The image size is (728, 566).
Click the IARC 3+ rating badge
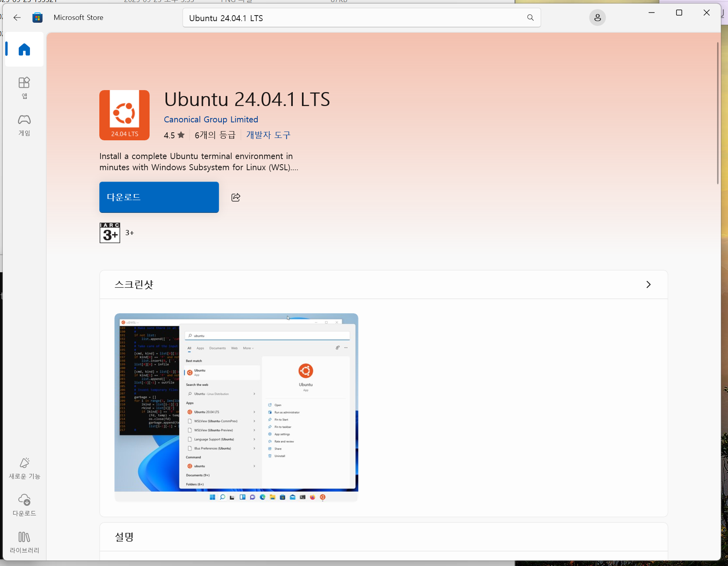point(110,233)
